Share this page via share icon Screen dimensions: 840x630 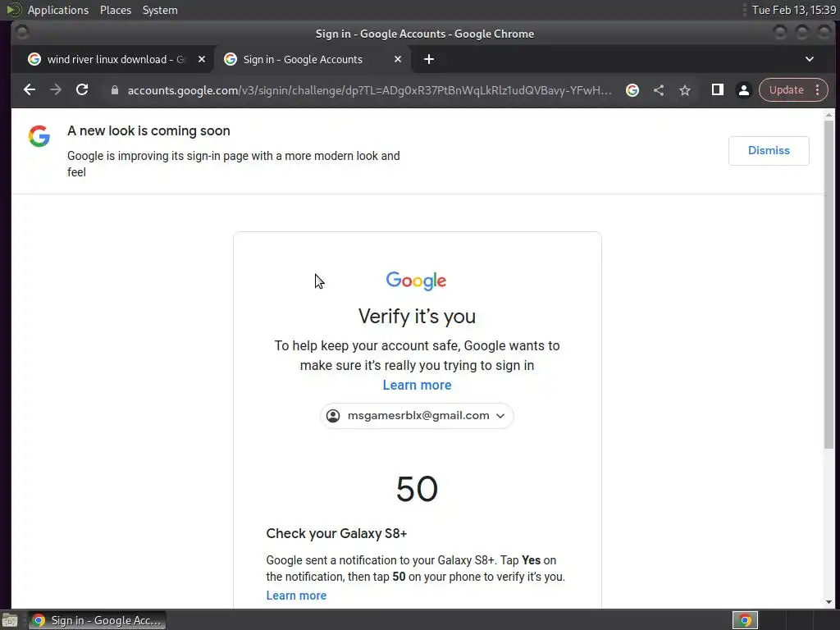pos(659,90)
